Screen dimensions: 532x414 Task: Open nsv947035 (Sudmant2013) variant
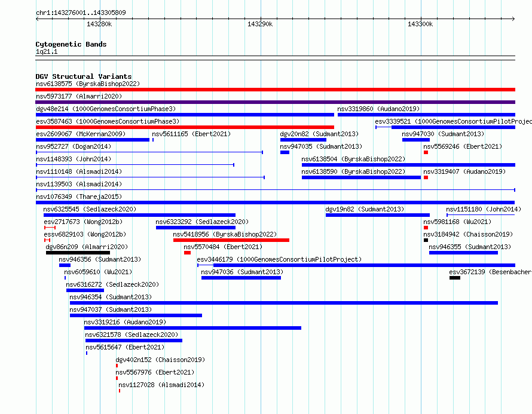click(x=321, y=146)
